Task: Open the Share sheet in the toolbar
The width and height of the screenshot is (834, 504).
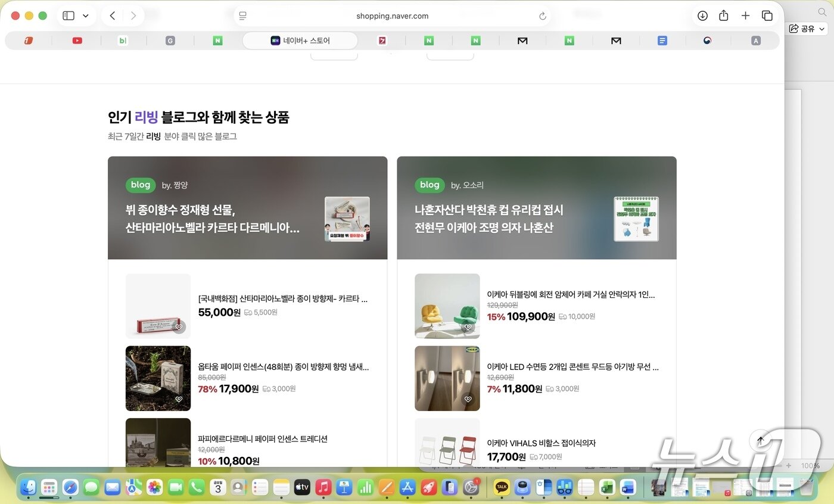Action: 724,16
